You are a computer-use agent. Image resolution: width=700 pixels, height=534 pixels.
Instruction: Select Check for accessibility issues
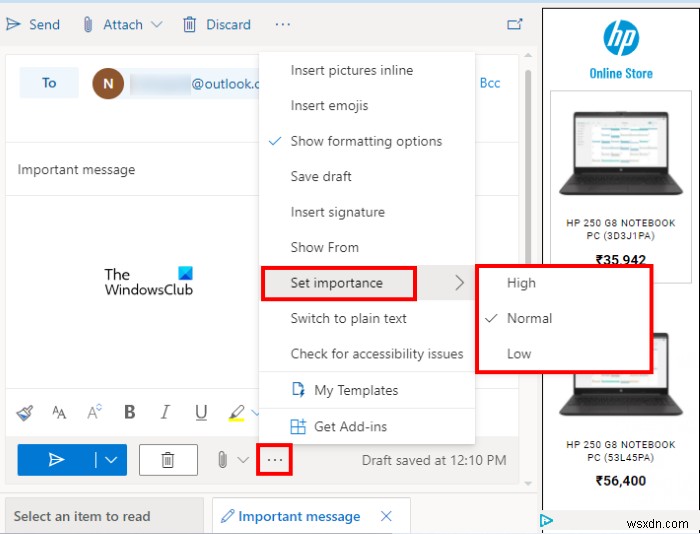pyautogui.click(x=367, y=354)
